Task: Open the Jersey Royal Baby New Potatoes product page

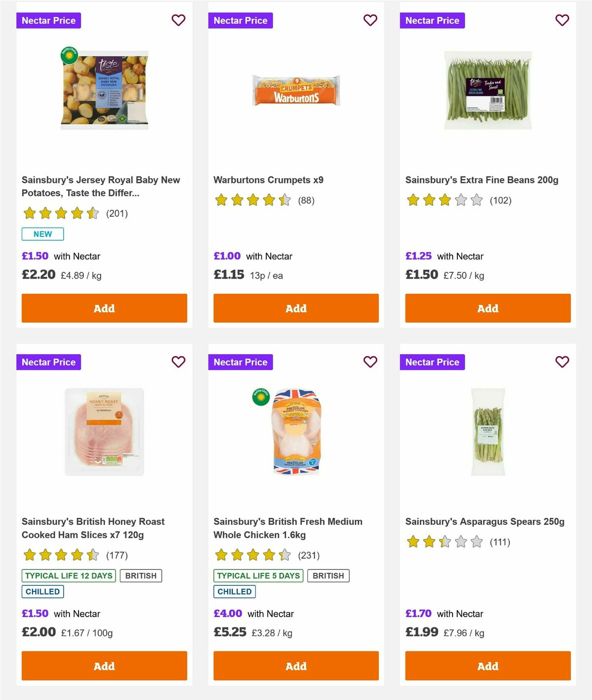Action: tap(101, 186)
